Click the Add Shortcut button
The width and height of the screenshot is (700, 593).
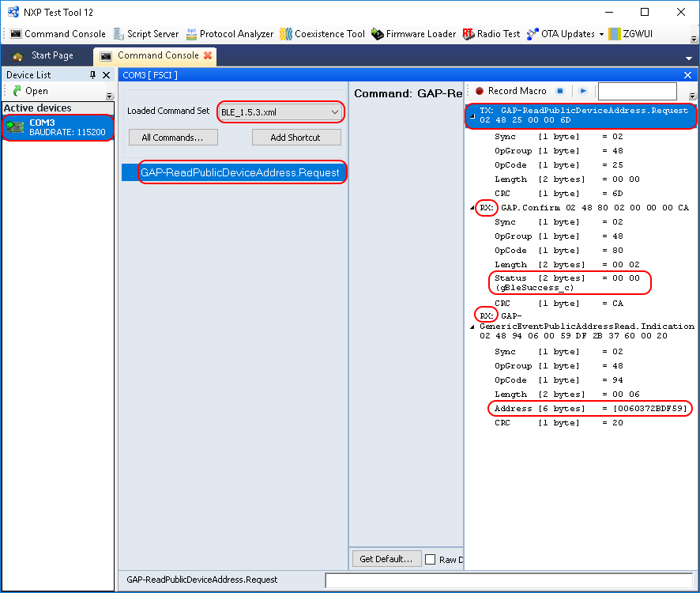296,138
